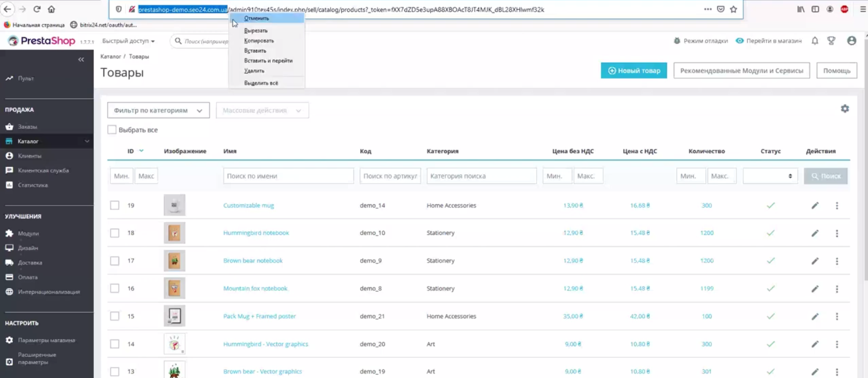The height and width of the screenshot is (378, 868).
Task: Open more actions for Customizable mug
Action: point(837,205)
